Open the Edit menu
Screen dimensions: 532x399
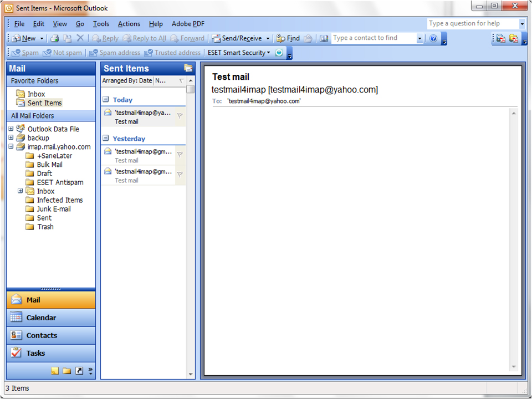tap(39, 24)
